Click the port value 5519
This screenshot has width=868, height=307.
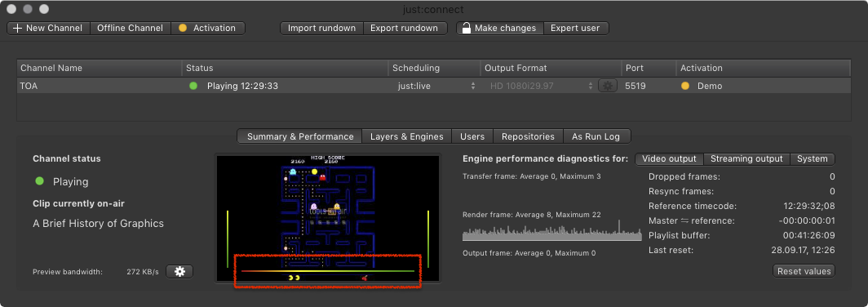pos(635,86)
